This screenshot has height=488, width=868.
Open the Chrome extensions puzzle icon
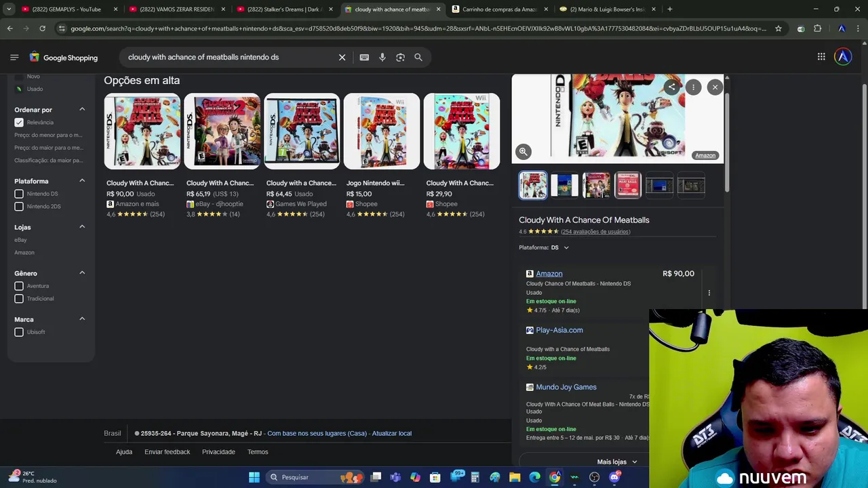(x=817, y=28)
